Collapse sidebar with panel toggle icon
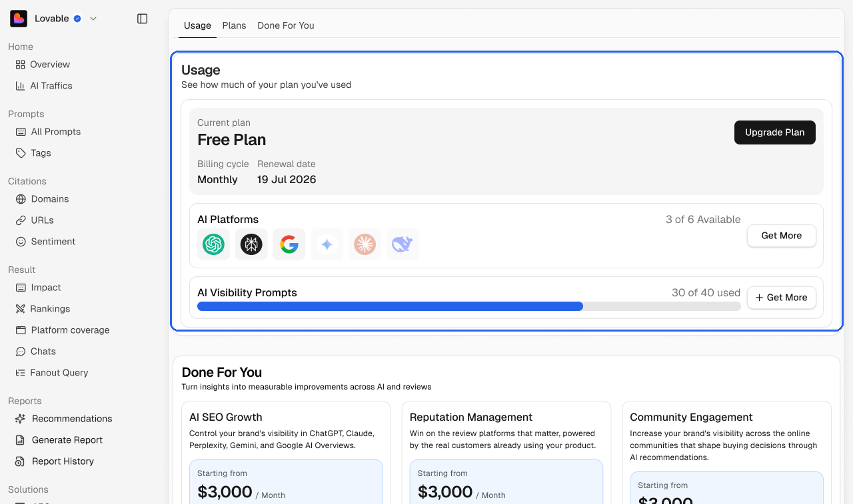This screenshot has width=853, height=504. click(142, 19)
